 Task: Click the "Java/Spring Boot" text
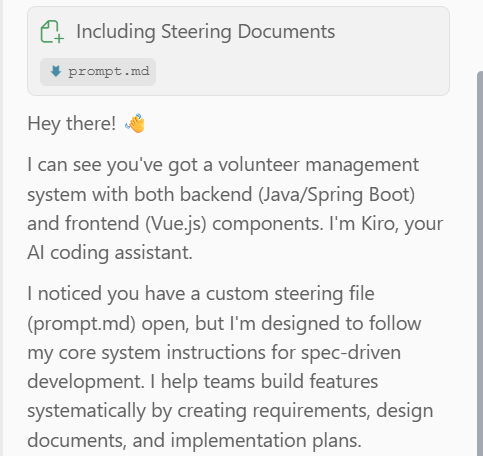(x=336, y=195)
